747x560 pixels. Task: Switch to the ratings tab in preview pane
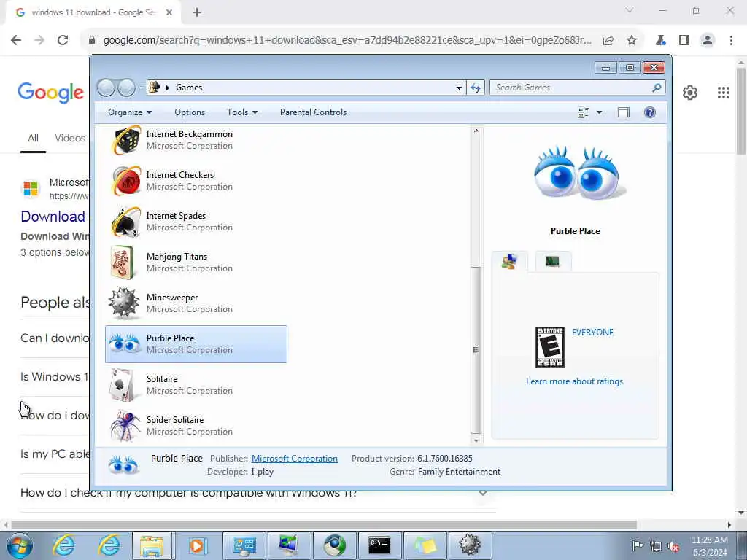click(509, 262)
